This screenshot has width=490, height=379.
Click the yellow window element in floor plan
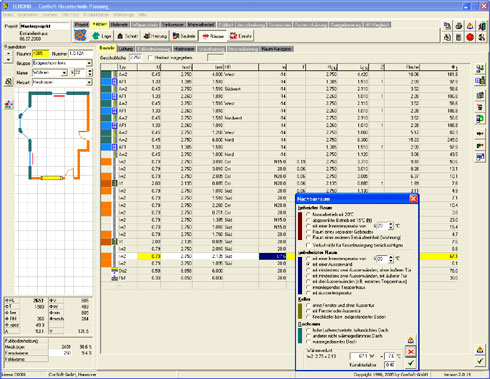(x=53, y=178)
